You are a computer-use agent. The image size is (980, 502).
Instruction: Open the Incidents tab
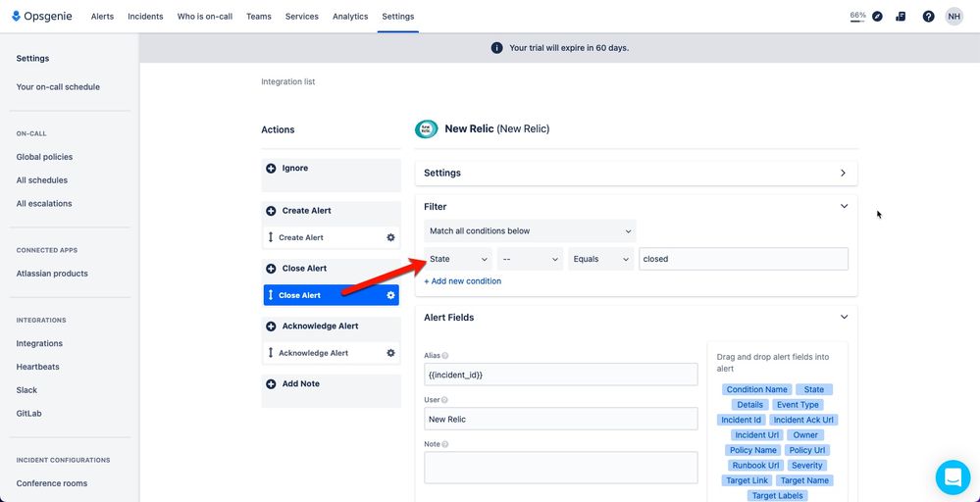(x=145, y=17)
